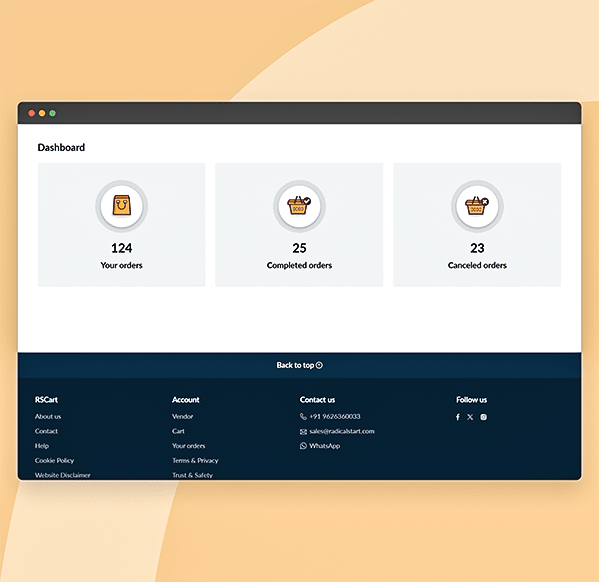Click the 124 orders count
This screenshot has width=599, height=582.
tap(121, 248)
